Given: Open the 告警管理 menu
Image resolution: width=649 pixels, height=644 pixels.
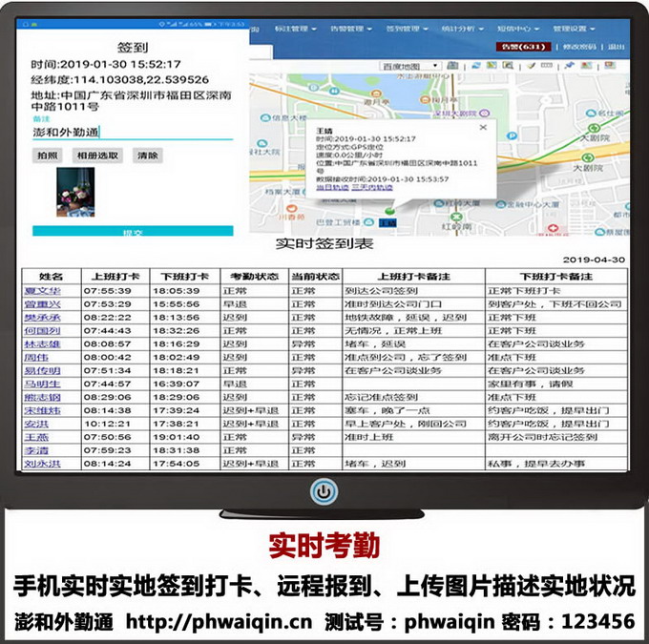Looking at the screenshot, I should (x=351, y=29).
